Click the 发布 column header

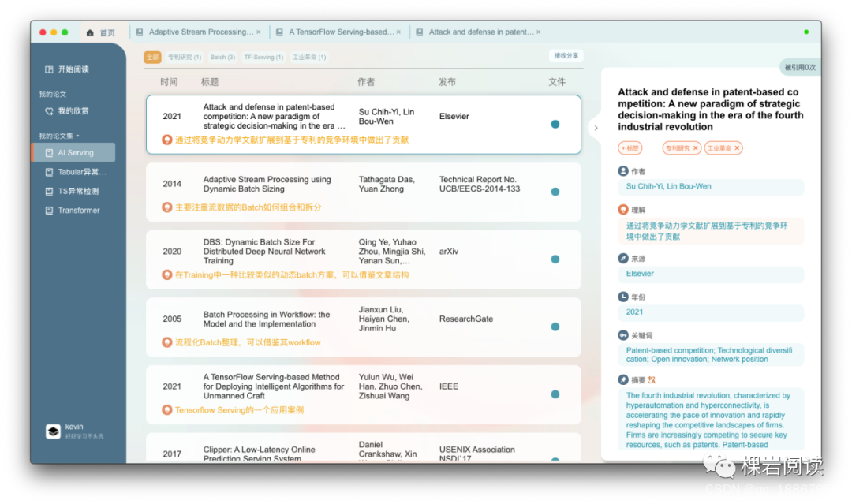coord(447,82)
